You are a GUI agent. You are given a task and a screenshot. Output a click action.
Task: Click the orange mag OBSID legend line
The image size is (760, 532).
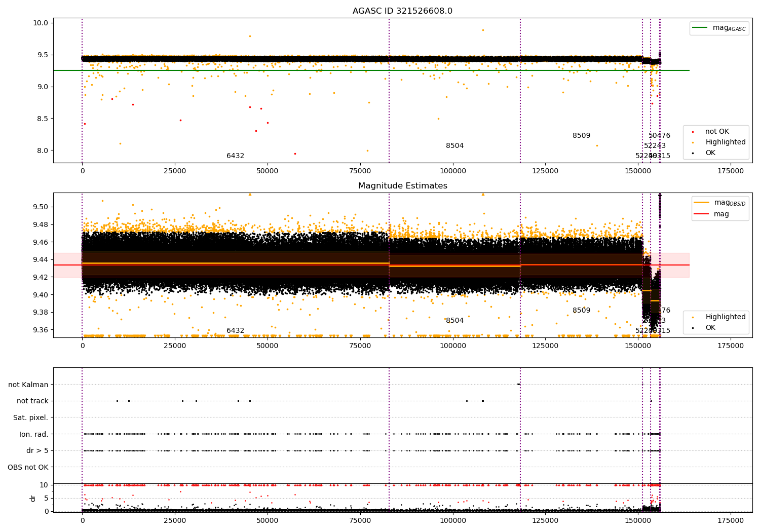pos(701,203)
